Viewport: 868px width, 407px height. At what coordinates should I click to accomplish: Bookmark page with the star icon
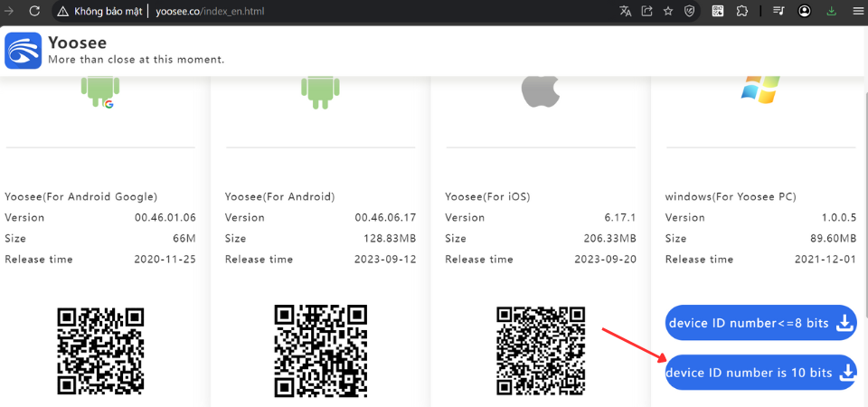tap(667, 11)
